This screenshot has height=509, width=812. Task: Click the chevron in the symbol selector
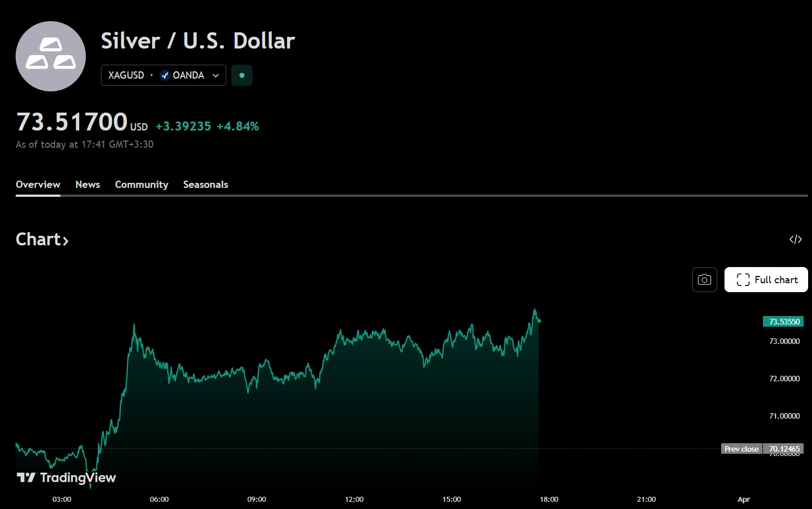pos(216,76)
